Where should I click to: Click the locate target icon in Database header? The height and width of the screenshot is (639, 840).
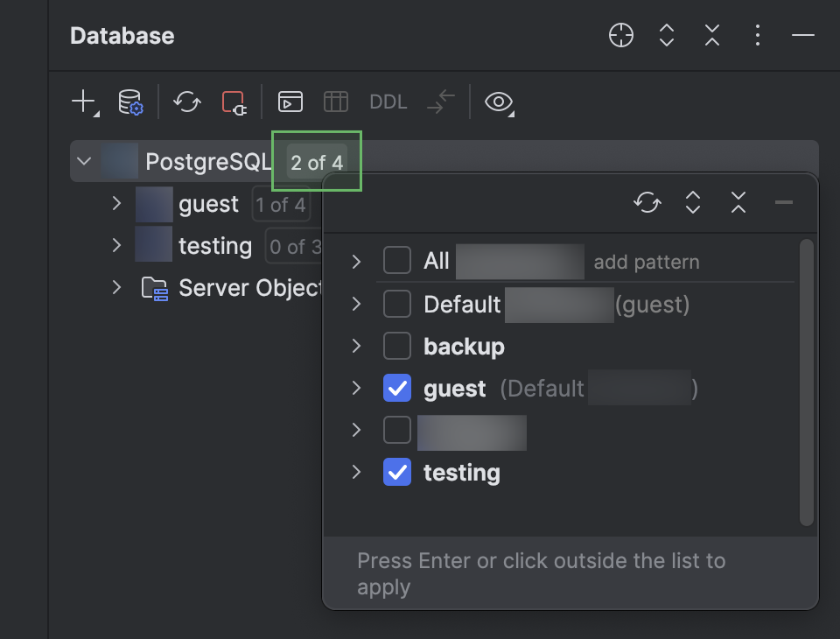pos(620,35)
